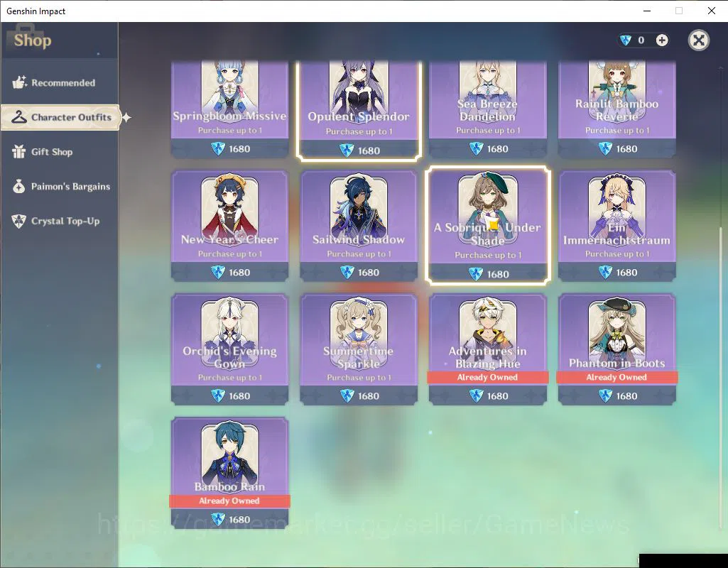Image resolution: width=728 pixels, height=568 pixels.
Task: Click the Shop header title
Action: [33, 40]
